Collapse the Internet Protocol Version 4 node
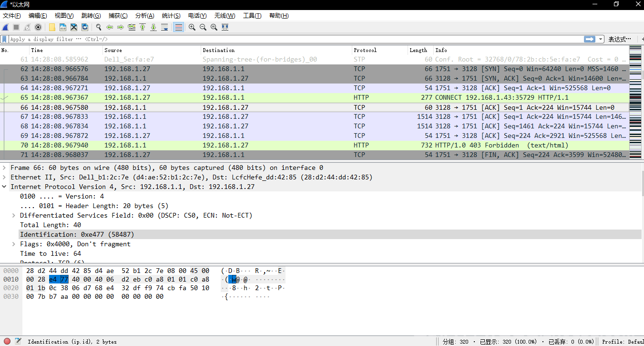This screenshot has height=346, width=644. click(4, 187)
